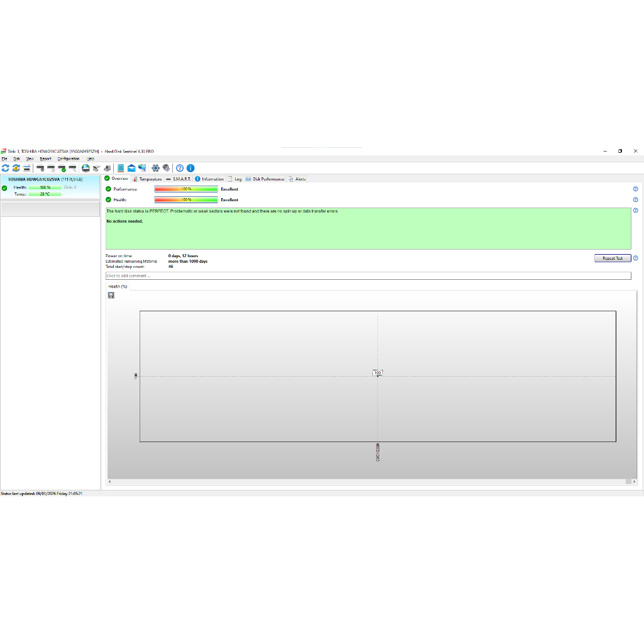Click the 'Click to add comment' field
This screenshot has width=644, height=644.
[x=368, y=275]
